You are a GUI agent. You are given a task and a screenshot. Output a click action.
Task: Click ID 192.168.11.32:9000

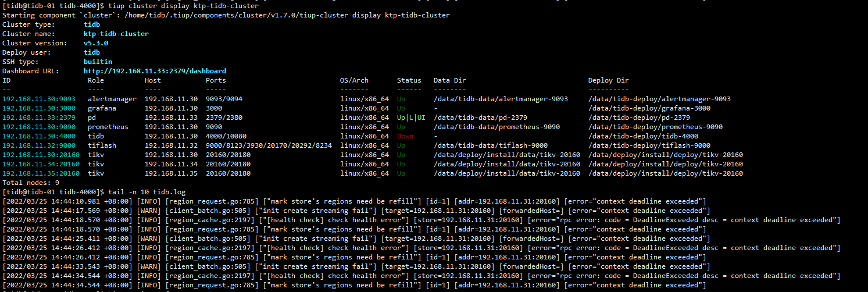pos(39,145)
